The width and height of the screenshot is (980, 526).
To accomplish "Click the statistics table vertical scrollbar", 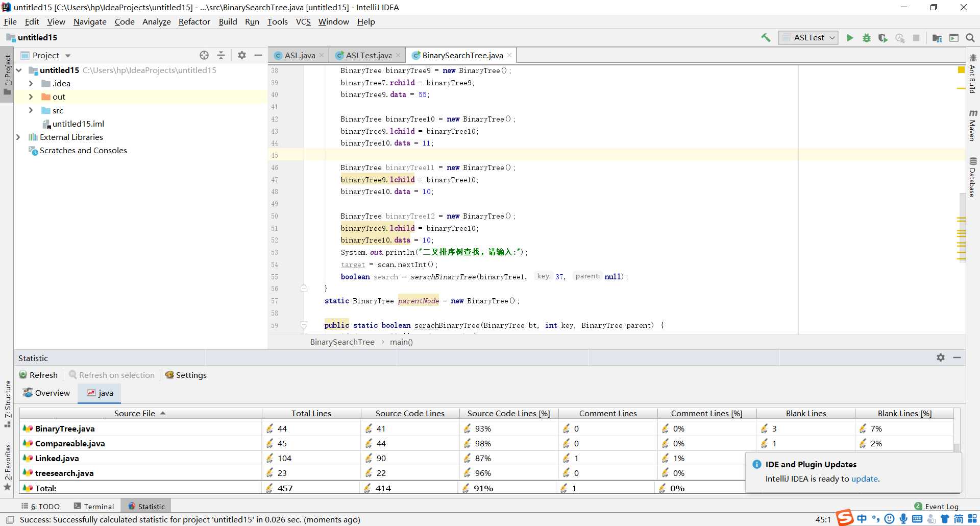I will click(x=957, y=448).
